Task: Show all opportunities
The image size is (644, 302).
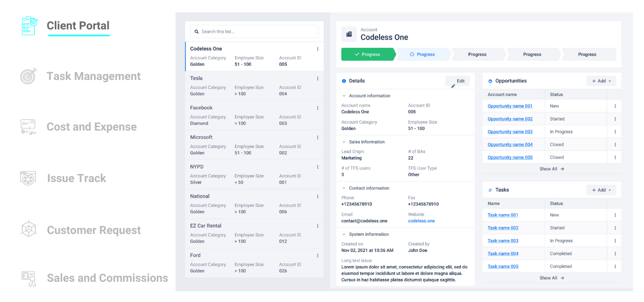Action: click(x=552, y=169)
